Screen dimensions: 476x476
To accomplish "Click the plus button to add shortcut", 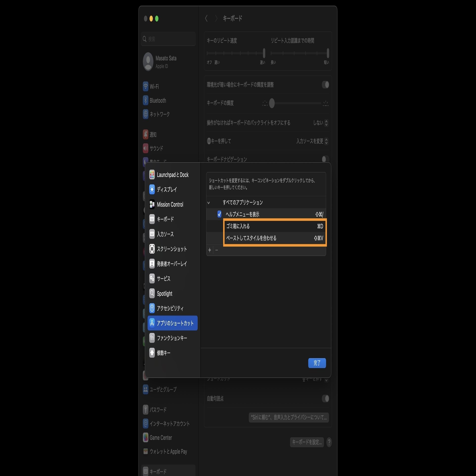I will pos(210,250).
